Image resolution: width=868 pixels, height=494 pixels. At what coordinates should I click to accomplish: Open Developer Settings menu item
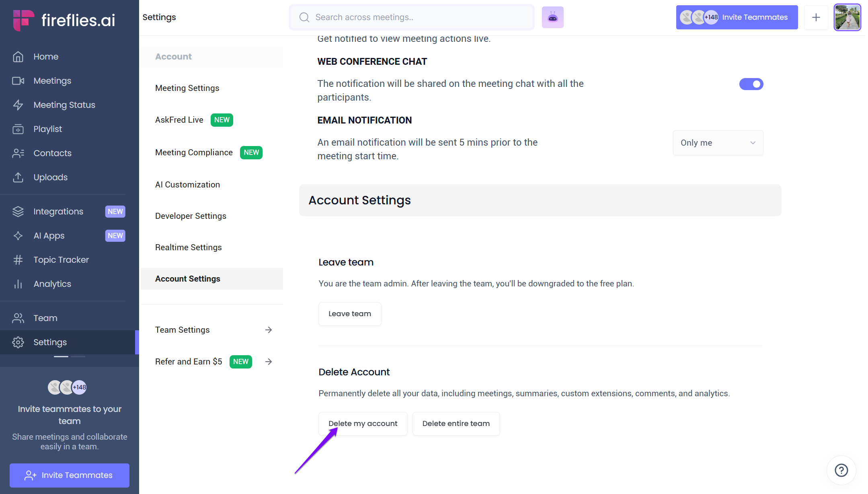pos(191,216)
